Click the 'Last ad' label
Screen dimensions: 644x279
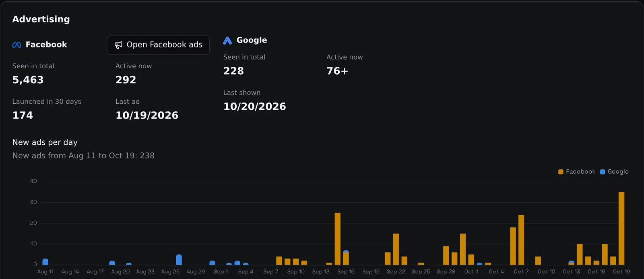(128, 102)
